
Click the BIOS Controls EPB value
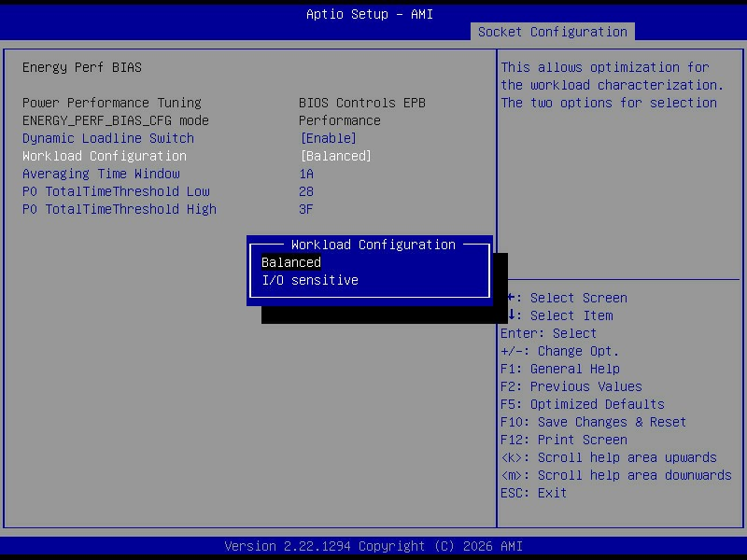coord(362,103)
